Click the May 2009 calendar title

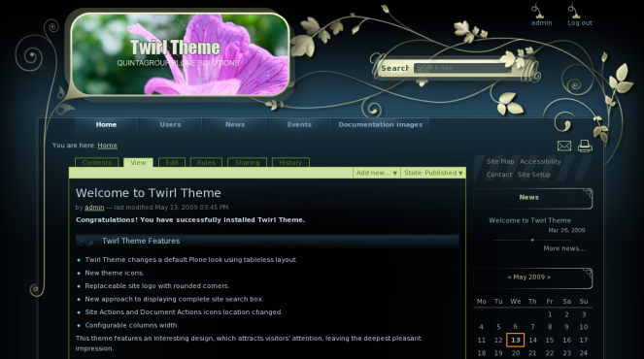pos(529,277)
